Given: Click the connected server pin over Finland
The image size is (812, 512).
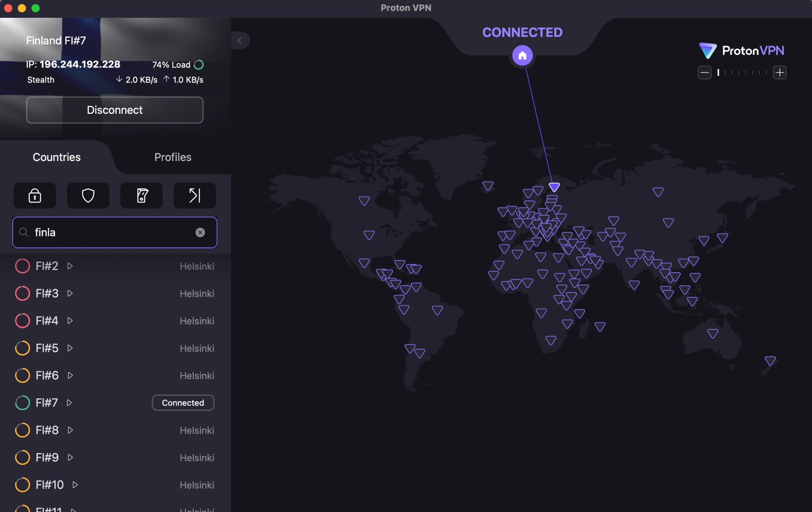Looking at the screenshot, I should (x=554, y=186).
